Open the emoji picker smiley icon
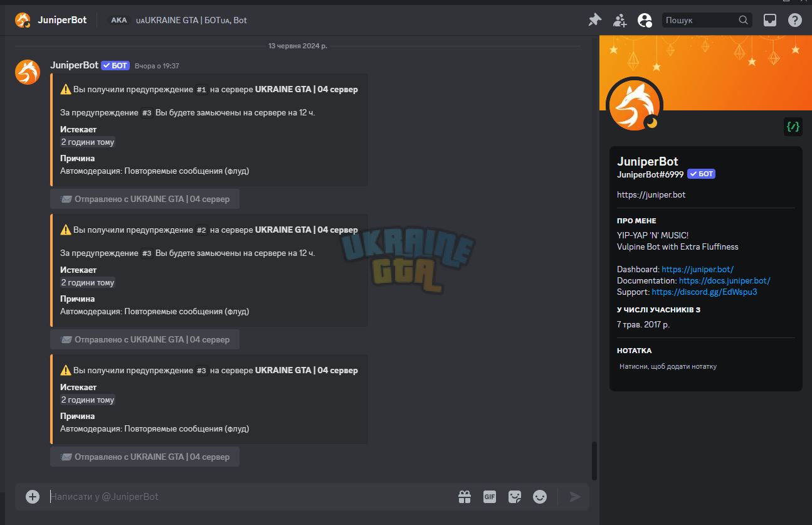 (x=540, y=497)
